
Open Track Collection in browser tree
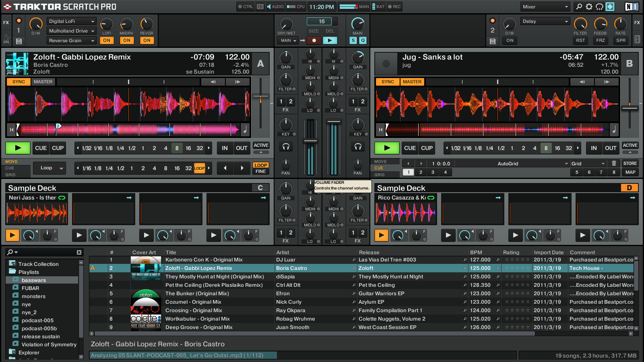tap(38, 264)
